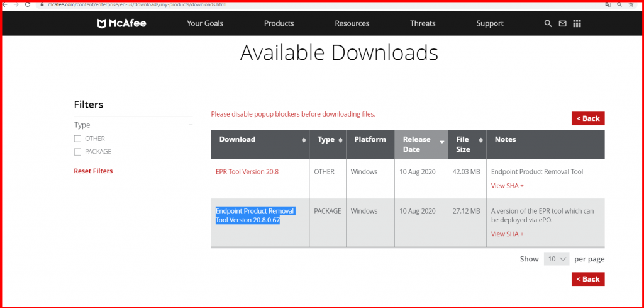Click the popup blockers warning text

coord(293,114)
